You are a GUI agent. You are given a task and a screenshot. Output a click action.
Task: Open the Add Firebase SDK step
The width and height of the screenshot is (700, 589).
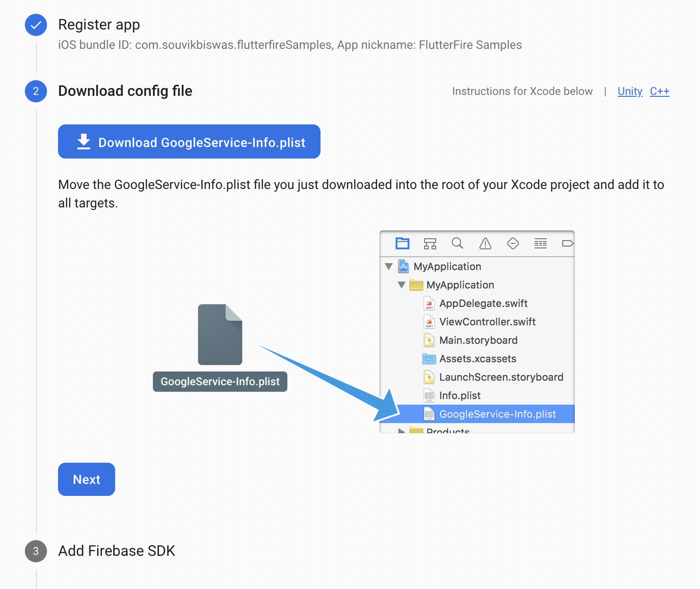pos(117,551)
